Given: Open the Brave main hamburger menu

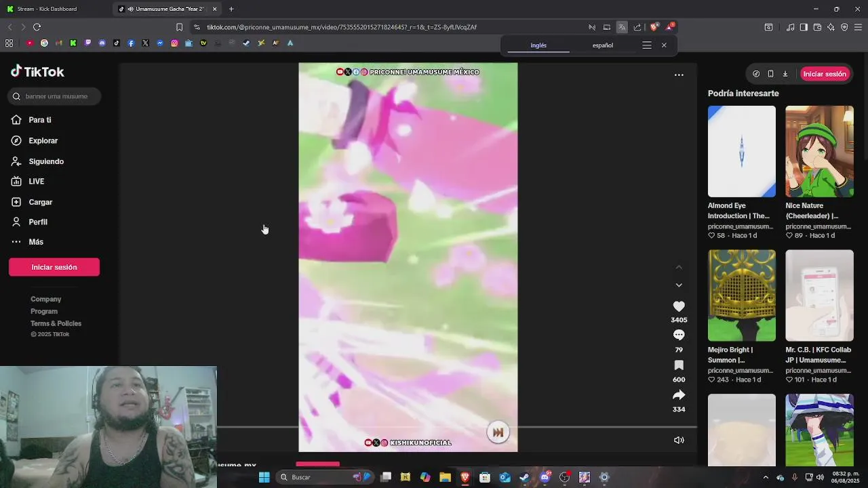Looking at the screenshot, I should (x=859, y=27).
